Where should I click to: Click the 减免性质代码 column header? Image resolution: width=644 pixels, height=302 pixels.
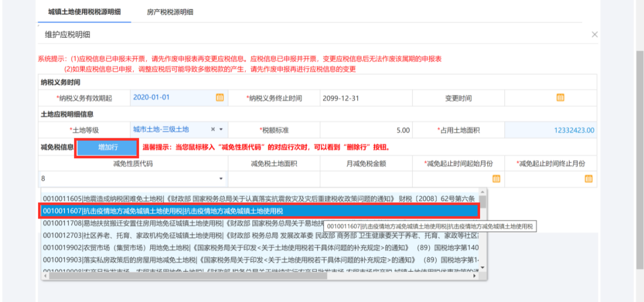point(133,164)
